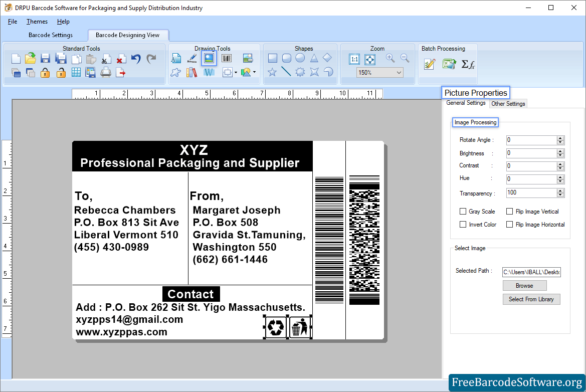Open an existing file with folder icon

click(30, 58)
